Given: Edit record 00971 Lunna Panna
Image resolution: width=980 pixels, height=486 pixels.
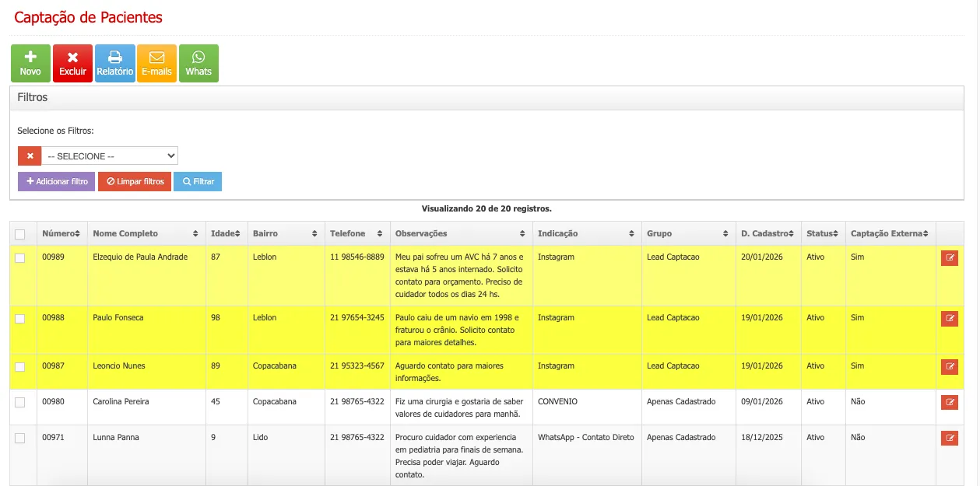Looking at the screenshot, I should 949,439.
